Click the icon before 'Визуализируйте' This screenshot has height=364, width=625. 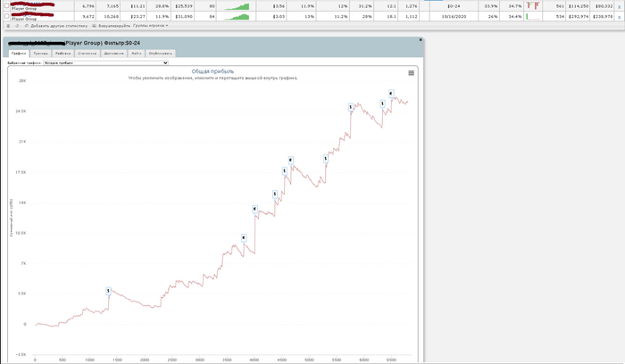click(94, 26)
